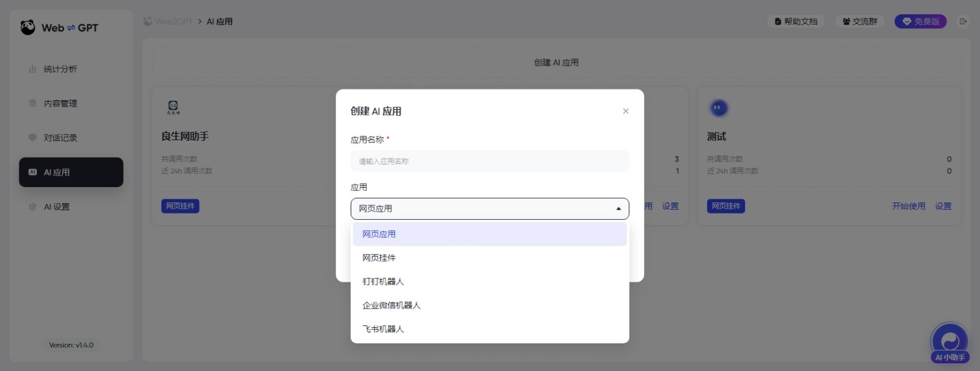Click the 创建 AI 应用 banner button
This screenshot has width=980, height=371.
556,62
